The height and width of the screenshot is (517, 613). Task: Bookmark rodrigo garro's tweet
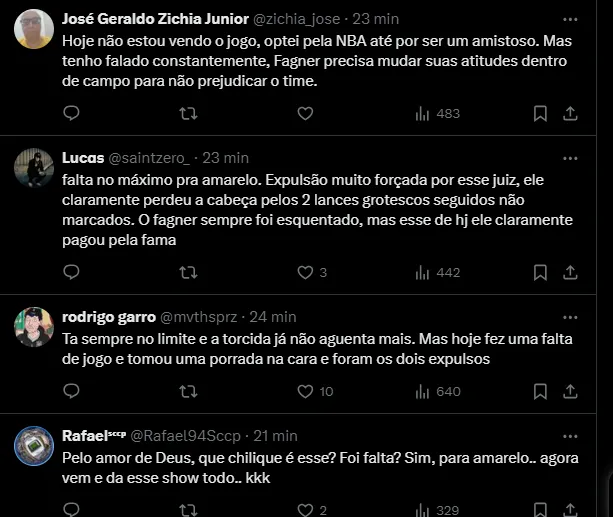[x=540, y=391]
